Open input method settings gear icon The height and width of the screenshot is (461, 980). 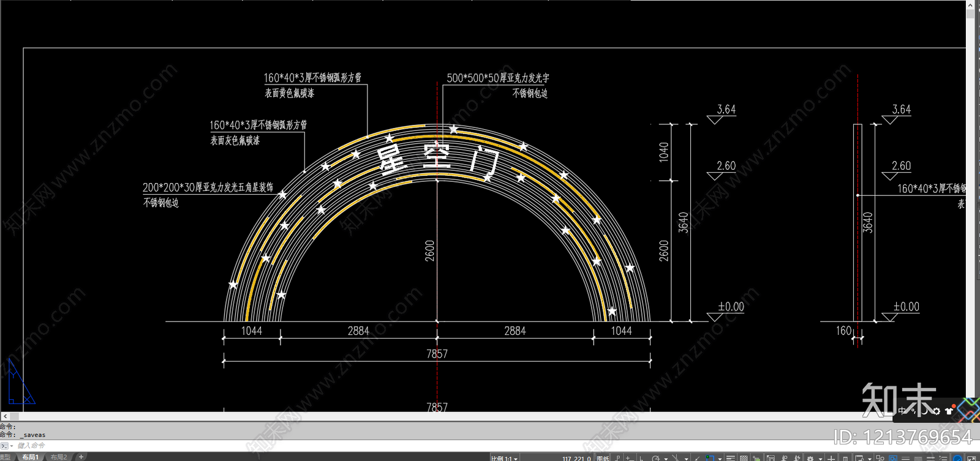(x=936, y=411)
